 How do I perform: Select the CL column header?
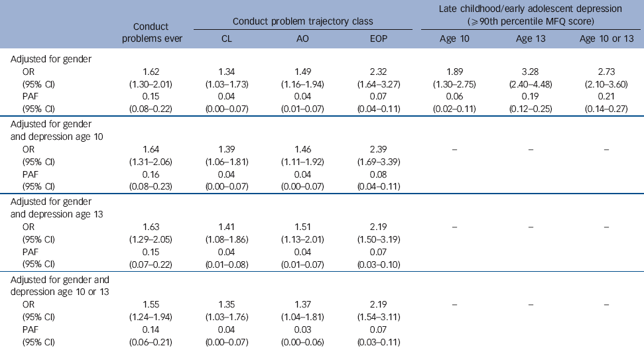(x=227, y=38)
